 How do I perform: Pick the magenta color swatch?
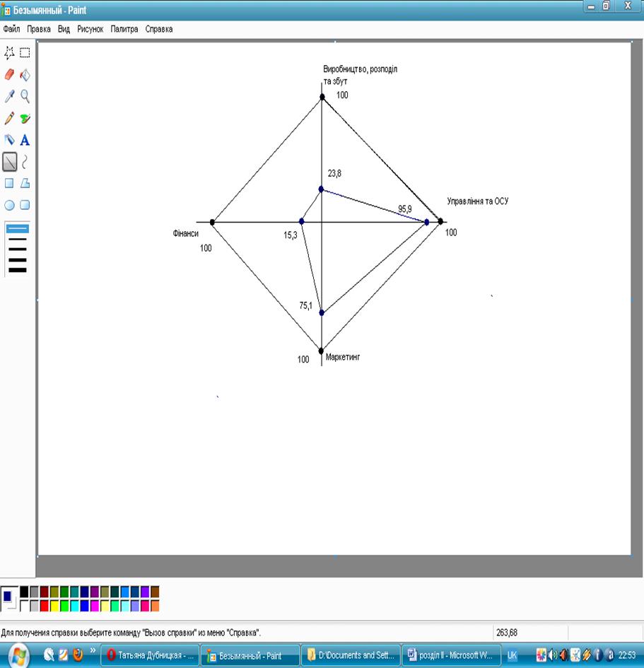click(95, 605)
